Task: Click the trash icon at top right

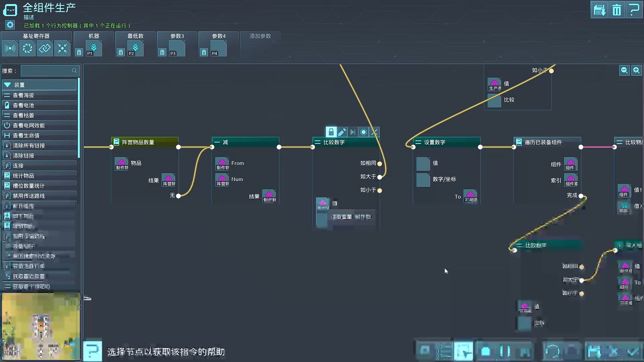Action: [x=616, y=10]
